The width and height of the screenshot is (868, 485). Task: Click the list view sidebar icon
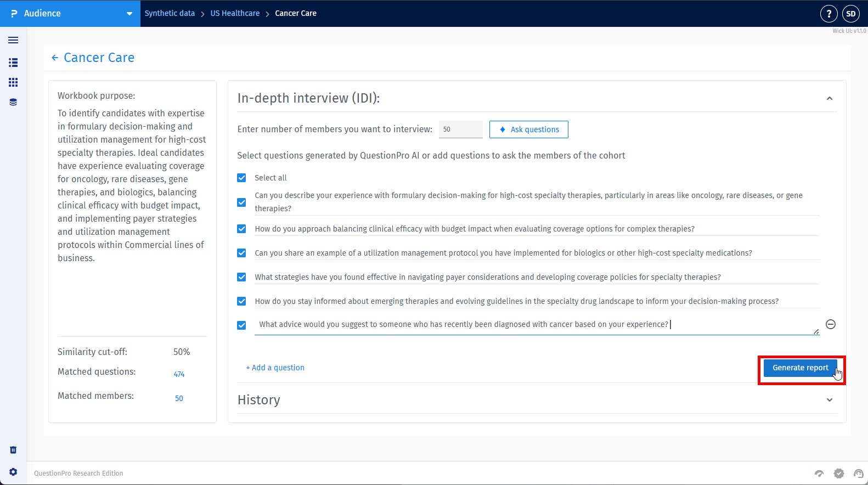coord(13,63)
